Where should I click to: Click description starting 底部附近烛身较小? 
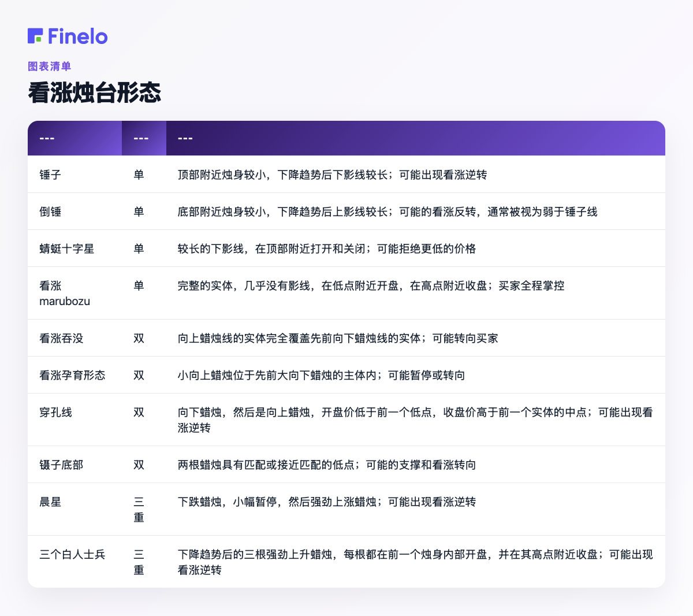388,211
